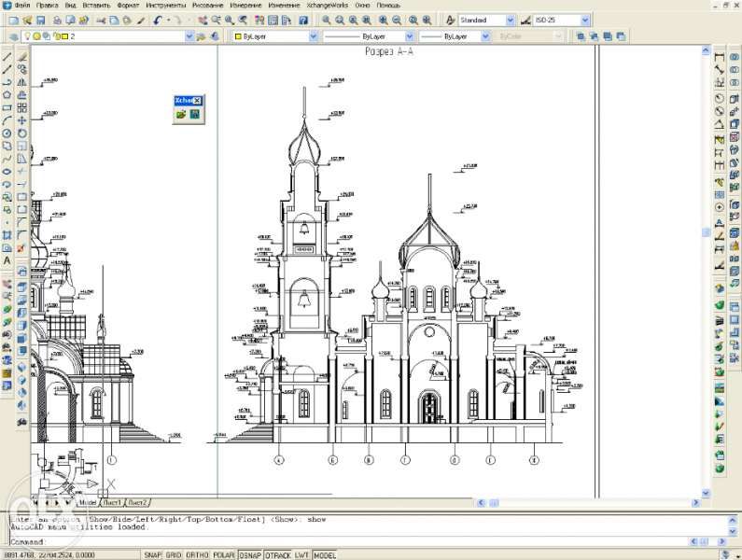Screen dimensions: 742x560
Task: Expand the Standard text style dropdown
Action: tap(511, 20)
